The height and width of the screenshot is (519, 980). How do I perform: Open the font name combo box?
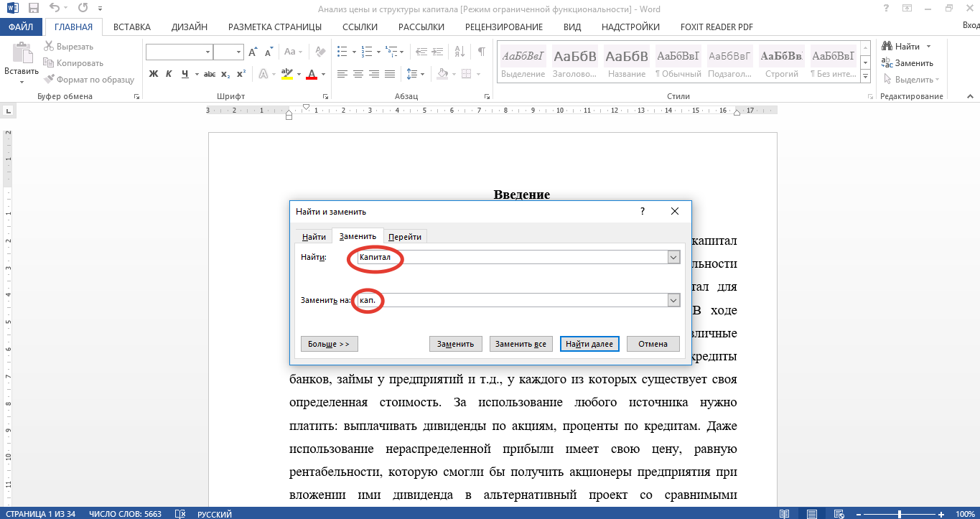(179, 52)
